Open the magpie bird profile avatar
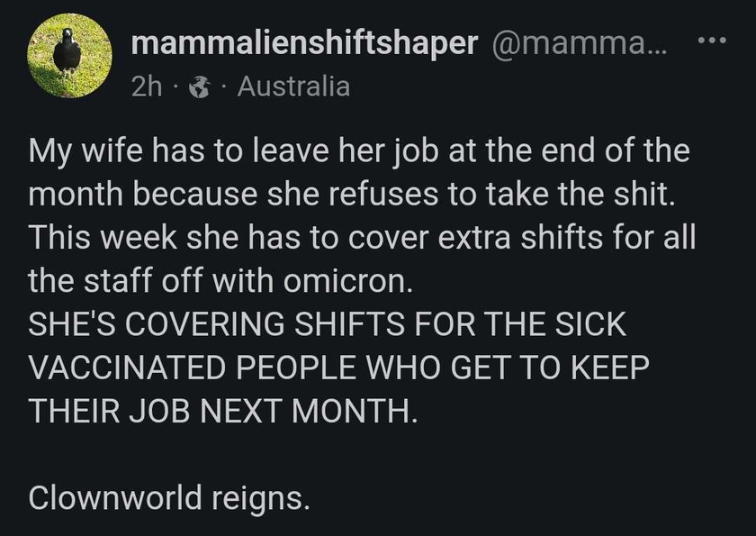The width and height of the screenshot is (756, 536). 70,56
